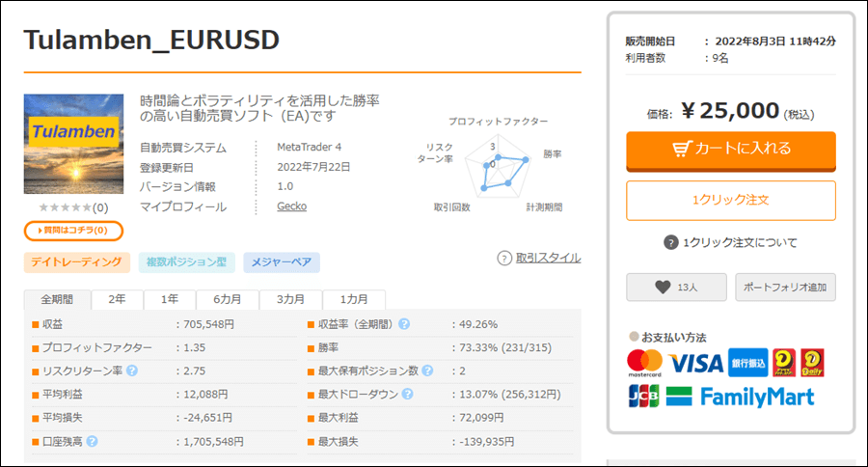Click the 質問はコチラ(0) button

[x=73, y=231]
